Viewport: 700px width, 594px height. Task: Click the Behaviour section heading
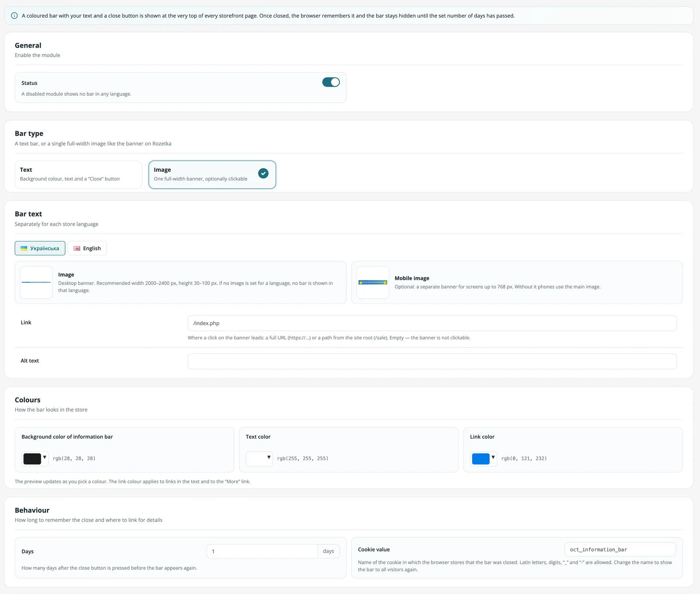tap(32, 510)
